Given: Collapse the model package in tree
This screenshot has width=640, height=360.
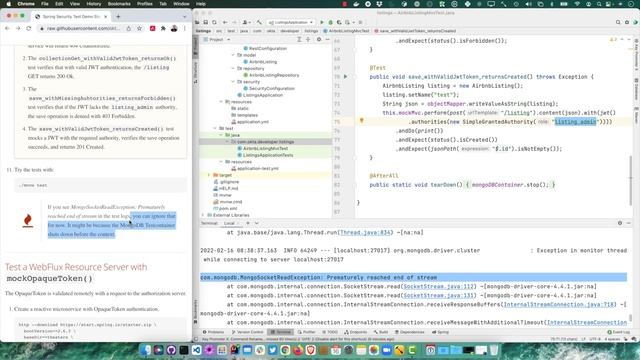Looking at the screenshot, I should click(x=233, y=55).
